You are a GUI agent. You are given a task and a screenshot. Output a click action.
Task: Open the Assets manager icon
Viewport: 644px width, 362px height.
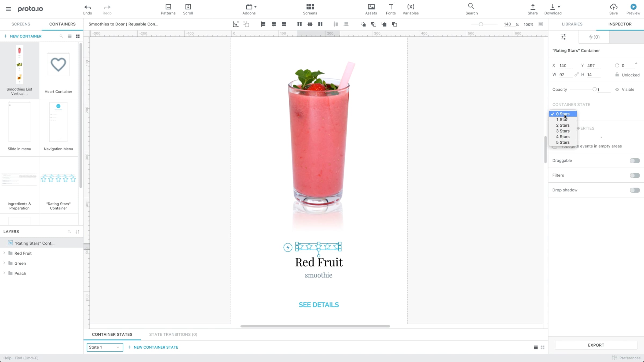[x=371, y=7]
